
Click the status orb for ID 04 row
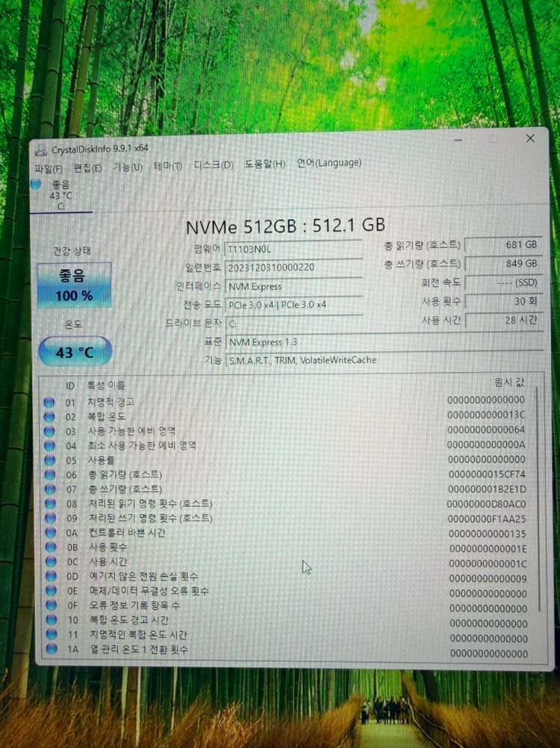coord(49,445)
